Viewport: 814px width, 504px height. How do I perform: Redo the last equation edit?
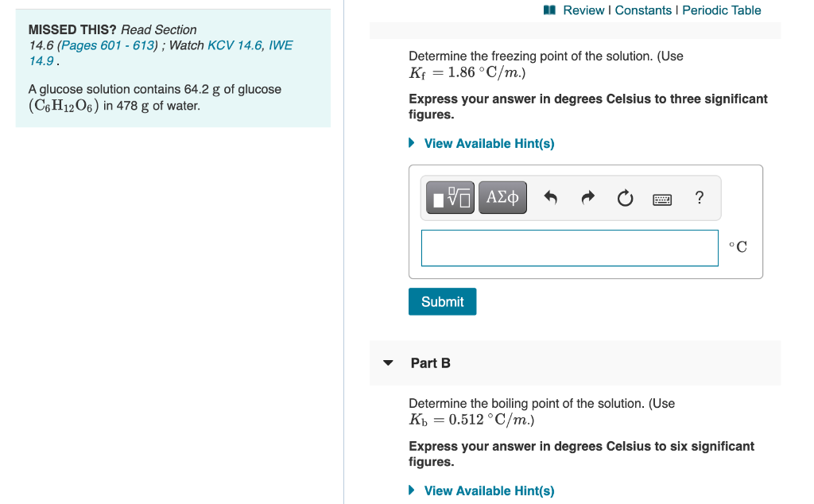tap(587, 197)
